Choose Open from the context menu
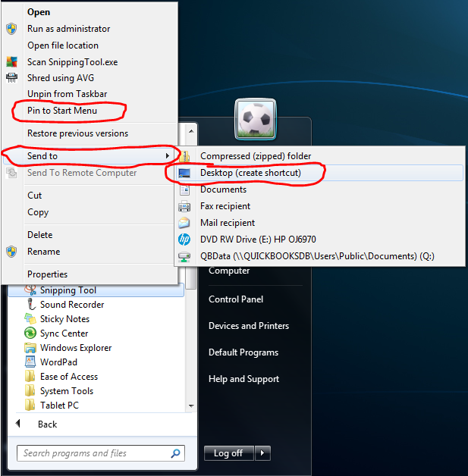Image resolution: width=468 pixels, height=476 pixels. pyautogui.click(x=39, y=12)
